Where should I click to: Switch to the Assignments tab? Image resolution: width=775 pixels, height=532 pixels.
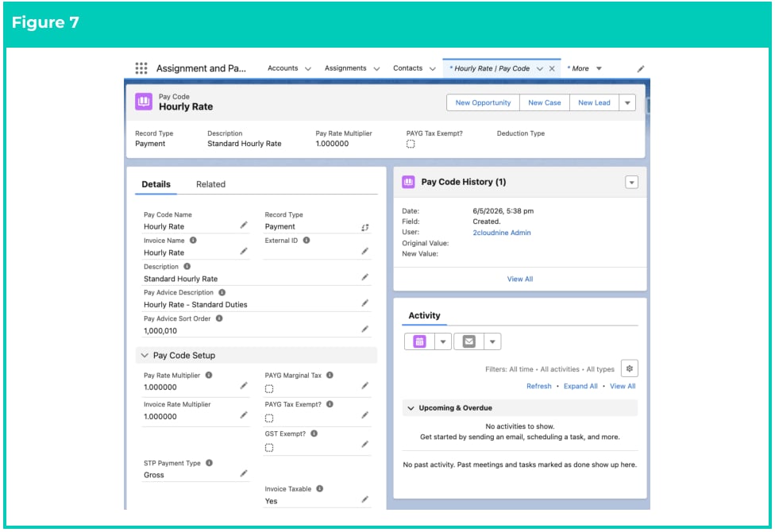345,68
